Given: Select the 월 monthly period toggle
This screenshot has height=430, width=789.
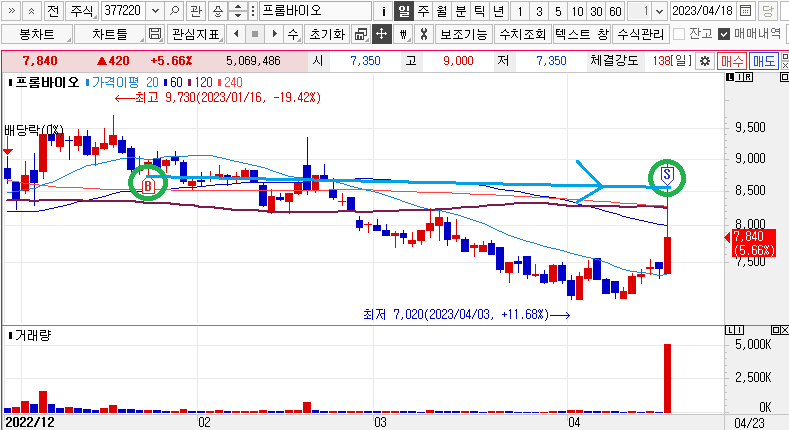Looking at the screenshot, I should pos(442,11).
